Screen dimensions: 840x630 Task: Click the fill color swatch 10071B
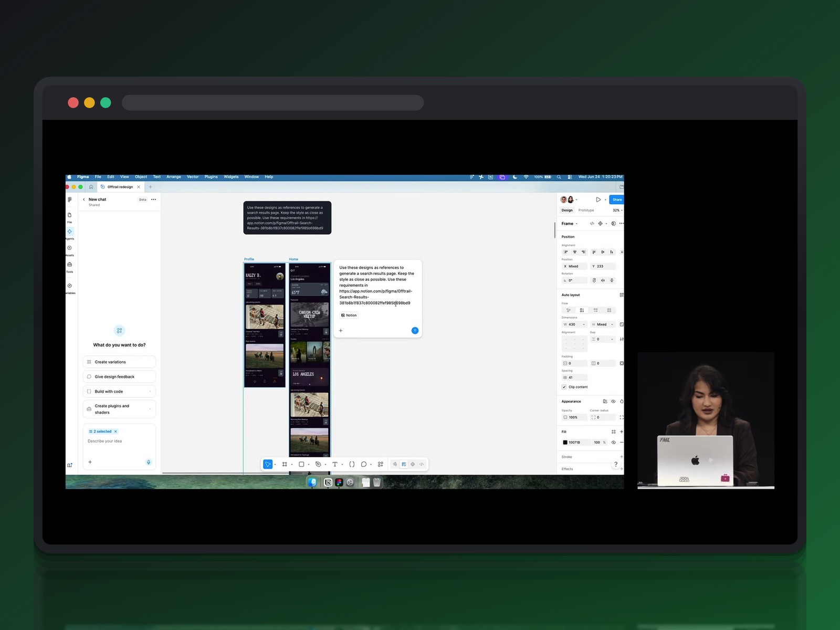[565, 442]
